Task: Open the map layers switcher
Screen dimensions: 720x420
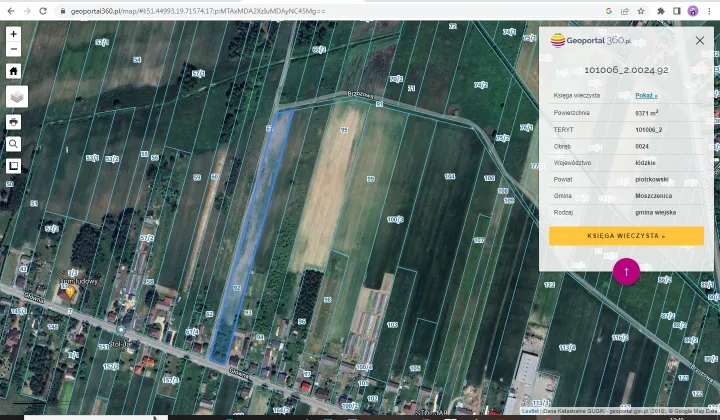Action: tap(17, 97)
